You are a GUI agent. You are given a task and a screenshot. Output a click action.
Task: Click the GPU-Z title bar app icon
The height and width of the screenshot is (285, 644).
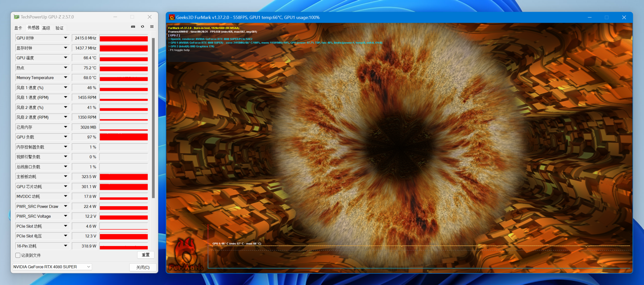point(16,17)
